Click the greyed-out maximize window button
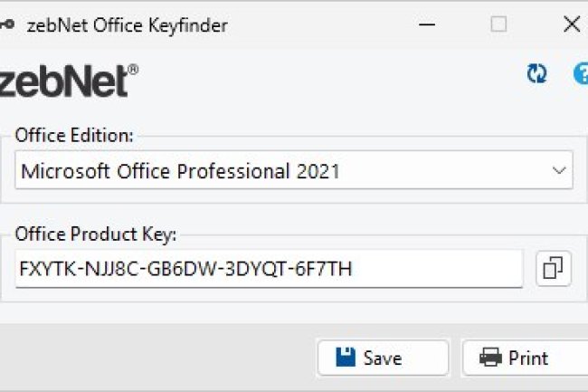Viewport: 588px width, 392px height. (x=498, y=24)
